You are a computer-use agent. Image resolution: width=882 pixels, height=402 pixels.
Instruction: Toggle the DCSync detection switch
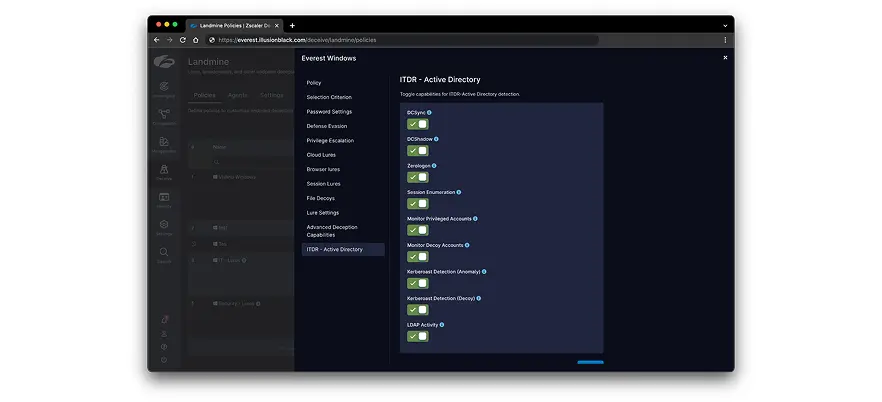(x=417, y=124)
